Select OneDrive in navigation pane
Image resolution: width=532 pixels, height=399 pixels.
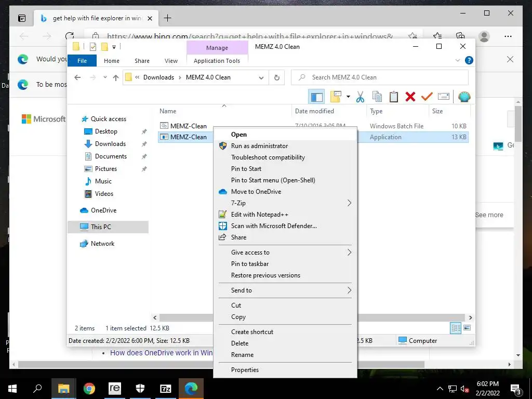point(103,210)
